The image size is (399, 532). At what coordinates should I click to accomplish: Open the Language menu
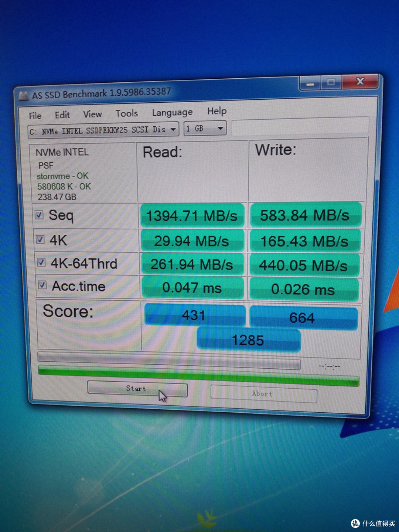tap(172, 112)
